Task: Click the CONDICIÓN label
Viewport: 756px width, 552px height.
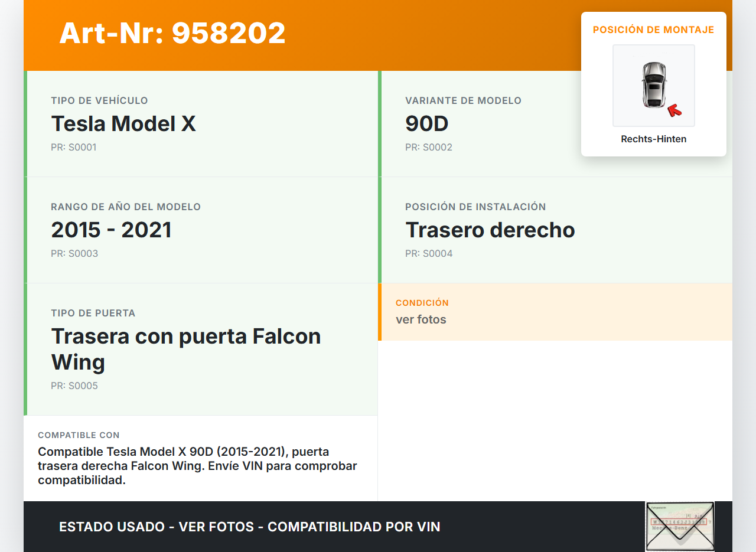Action: 422,303
